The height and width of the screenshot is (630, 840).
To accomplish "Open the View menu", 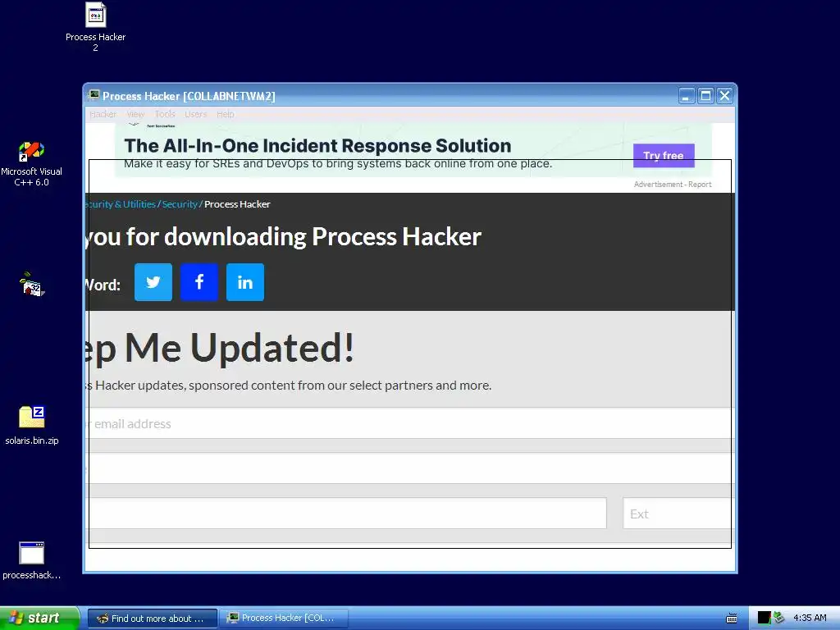I will (x=135, y=114).
